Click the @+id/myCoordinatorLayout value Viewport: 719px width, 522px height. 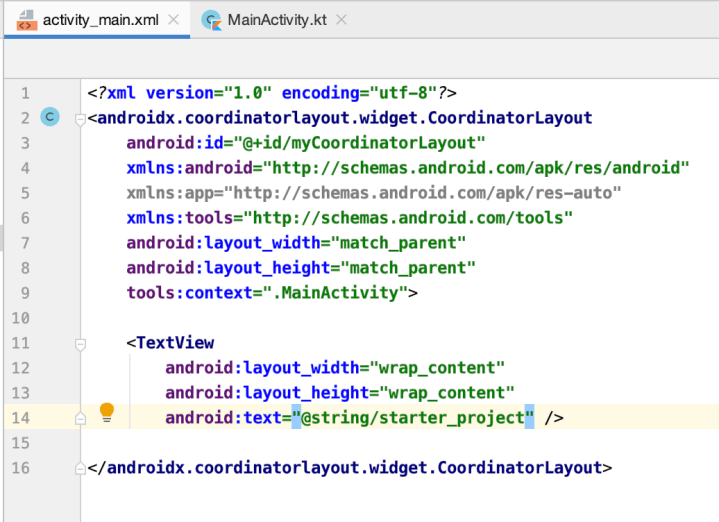(x=359, y=143)
